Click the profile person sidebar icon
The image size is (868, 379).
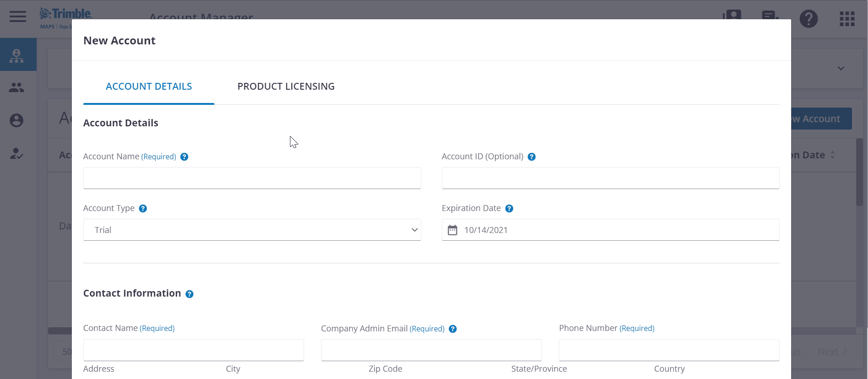(x=17, y=120)
